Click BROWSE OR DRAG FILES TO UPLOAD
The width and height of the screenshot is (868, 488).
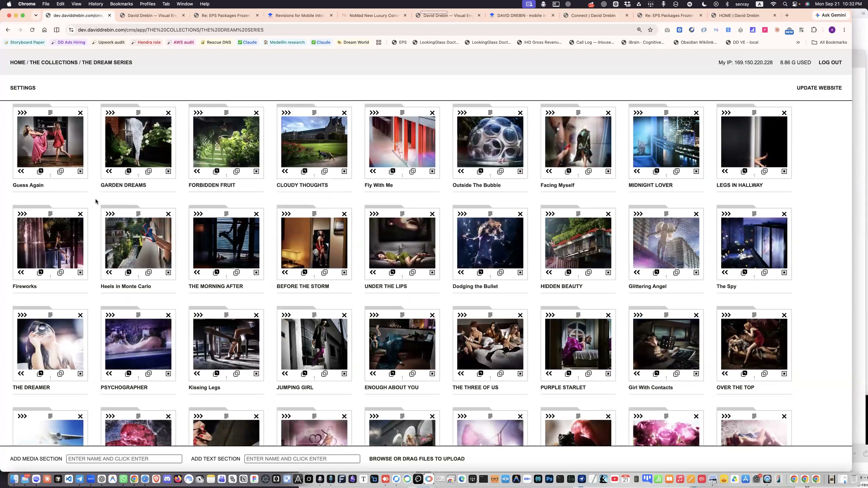tap(417, 459)
